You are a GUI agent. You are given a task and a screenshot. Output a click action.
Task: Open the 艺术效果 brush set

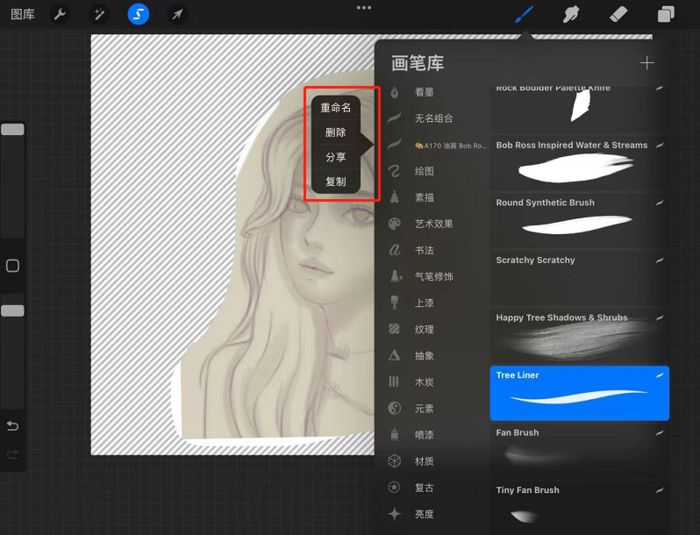(x=433, y=224)
